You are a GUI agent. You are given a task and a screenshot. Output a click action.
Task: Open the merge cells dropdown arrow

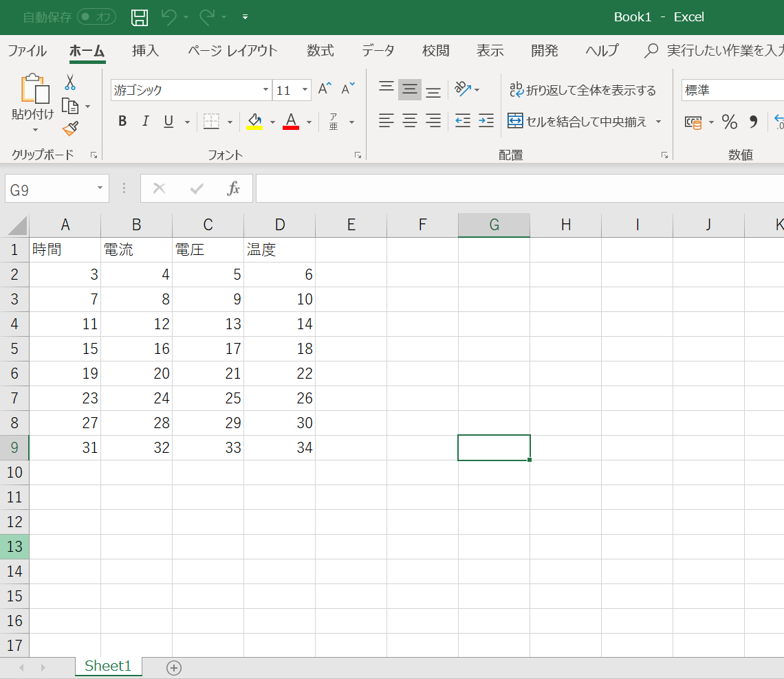pyautogui.click(x=659, y=122)
